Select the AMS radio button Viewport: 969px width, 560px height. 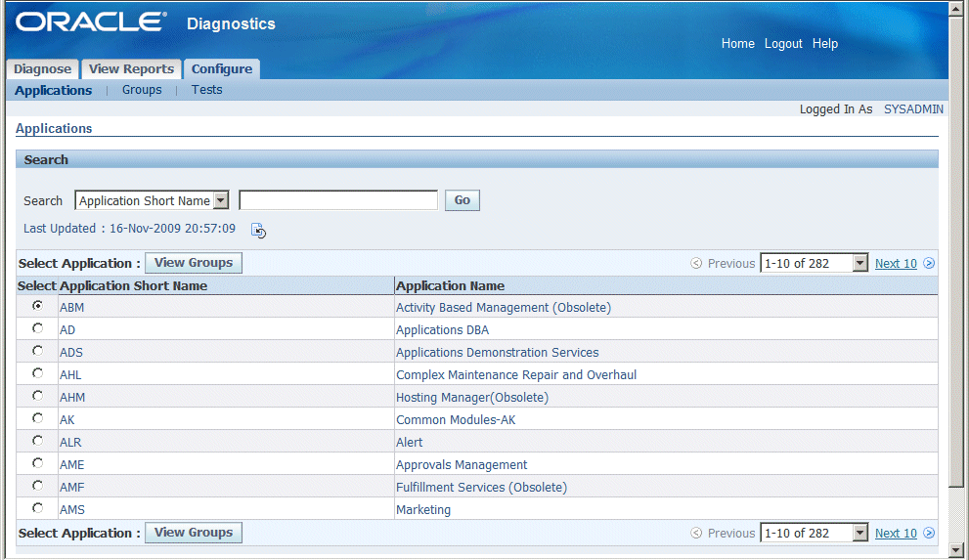[38, 507]
